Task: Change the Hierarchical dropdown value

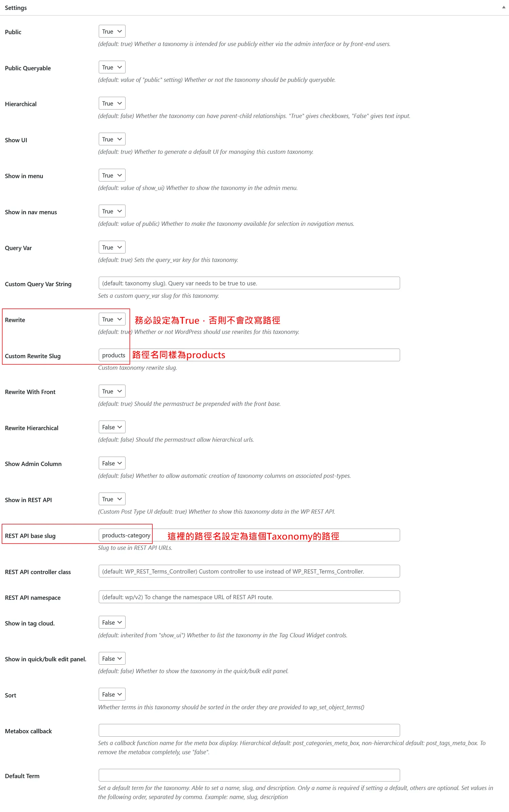Action: (x=112, y=104)
